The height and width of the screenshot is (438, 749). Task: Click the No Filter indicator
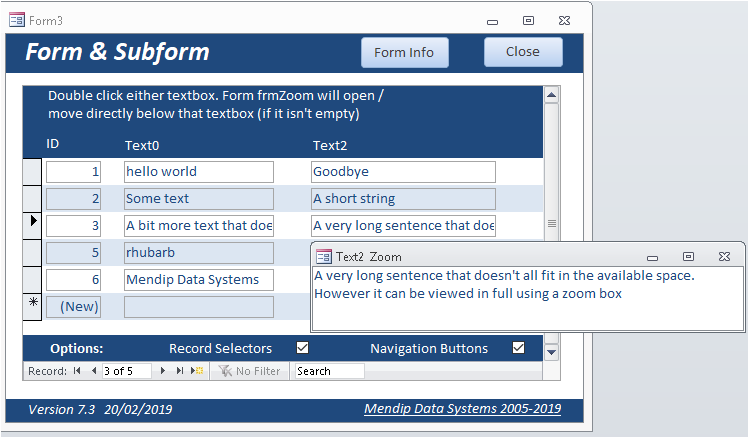(x=250, y=371)
